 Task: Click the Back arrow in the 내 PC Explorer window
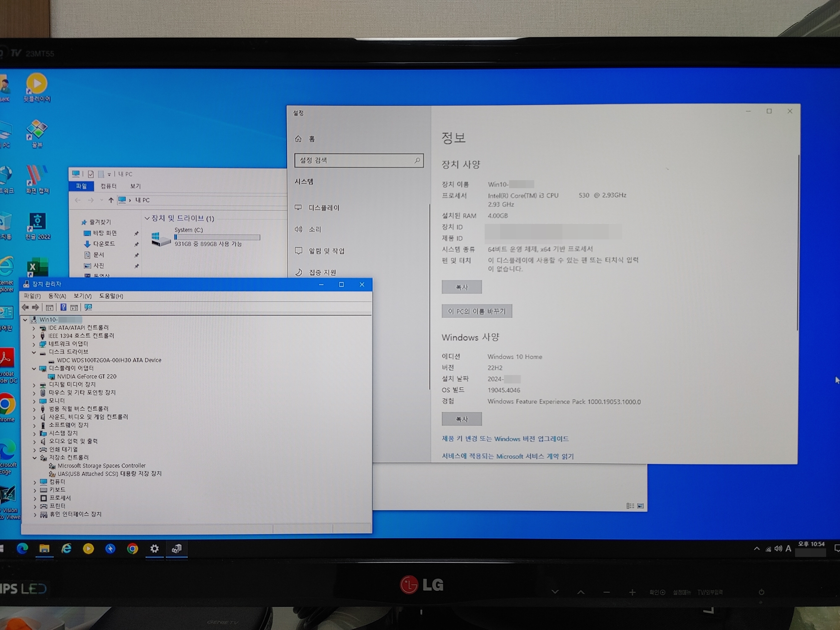click(78, 200)
